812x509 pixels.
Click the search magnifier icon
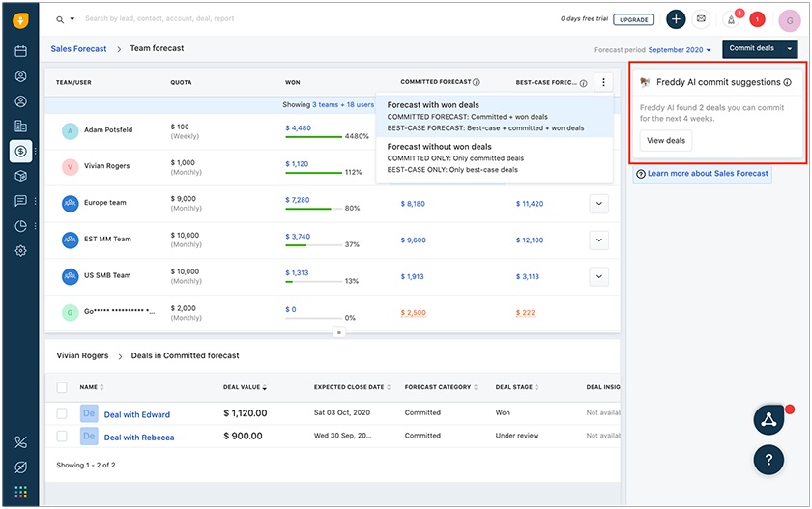click(60, 19)
